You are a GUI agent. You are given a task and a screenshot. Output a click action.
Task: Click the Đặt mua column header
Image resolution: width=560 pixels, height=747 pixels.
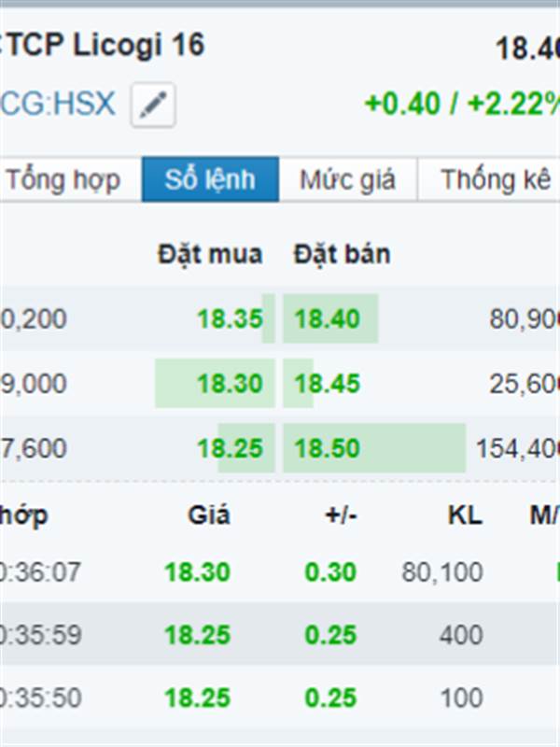click(210, 253)
